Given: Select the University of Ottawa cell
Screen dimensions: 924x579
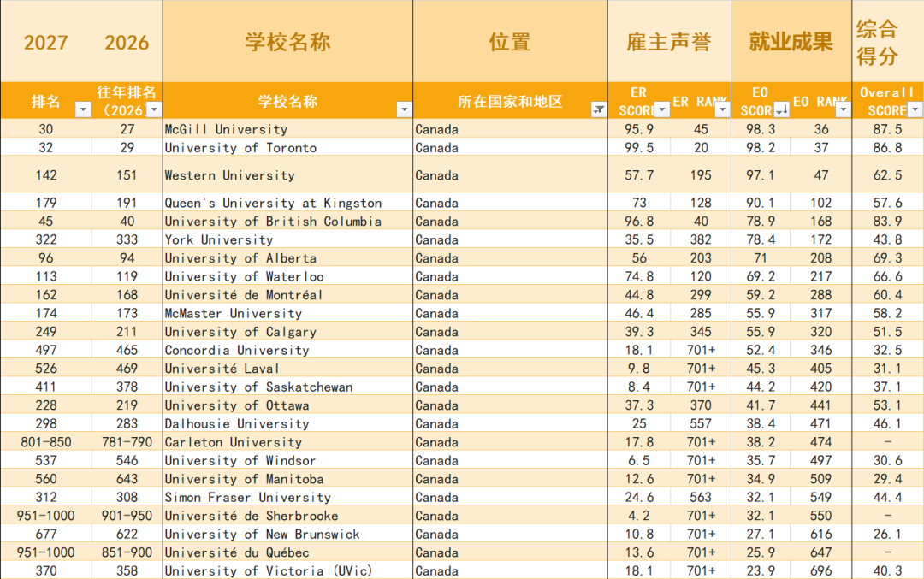Looking at the screenshot, I should pyautogui.click(x=287, y=405).
